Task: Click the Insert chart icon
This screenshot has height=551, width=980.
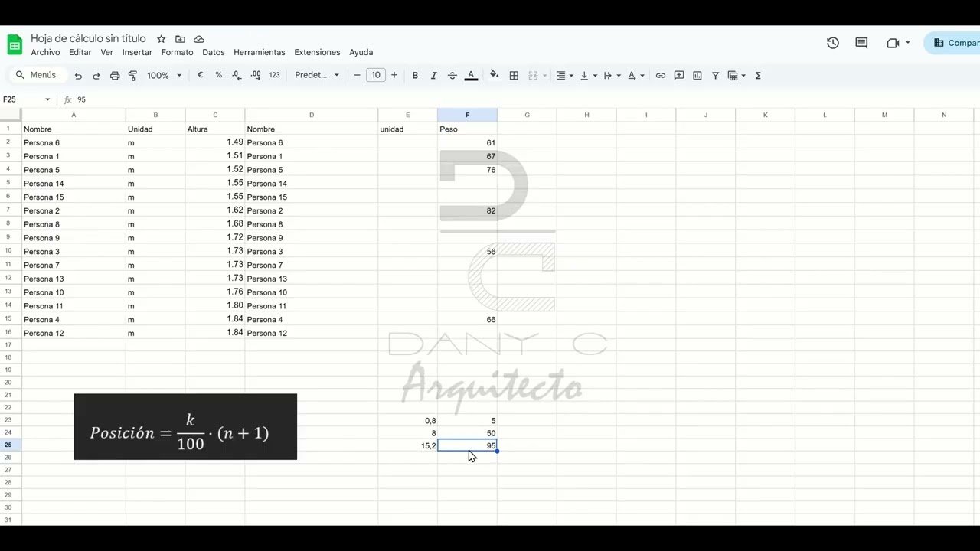Action: pos(697,76)
